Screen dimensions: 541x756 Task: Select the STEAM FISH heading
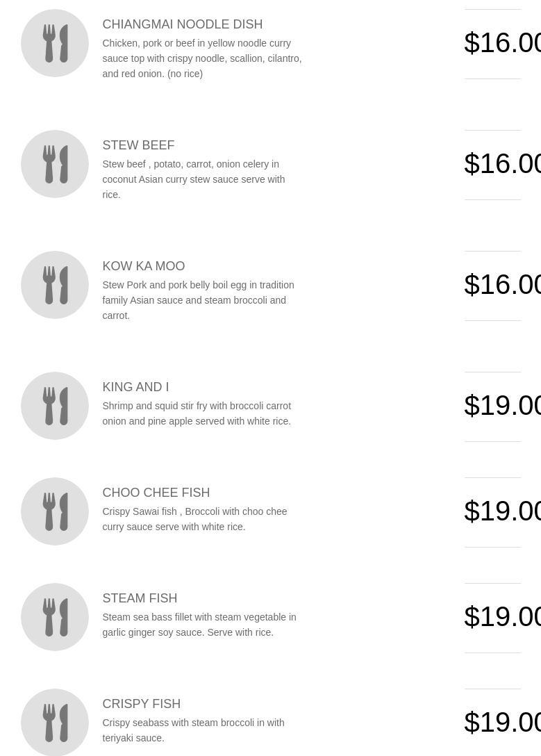click(140, 598)
